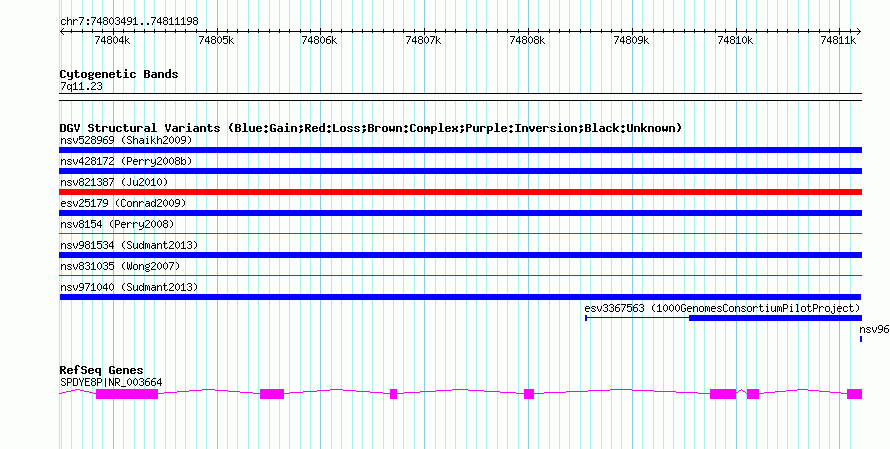This screenshot has width=890, height=449.
Task: Select the 74811k ruler tick label
Action: [839, 41]
